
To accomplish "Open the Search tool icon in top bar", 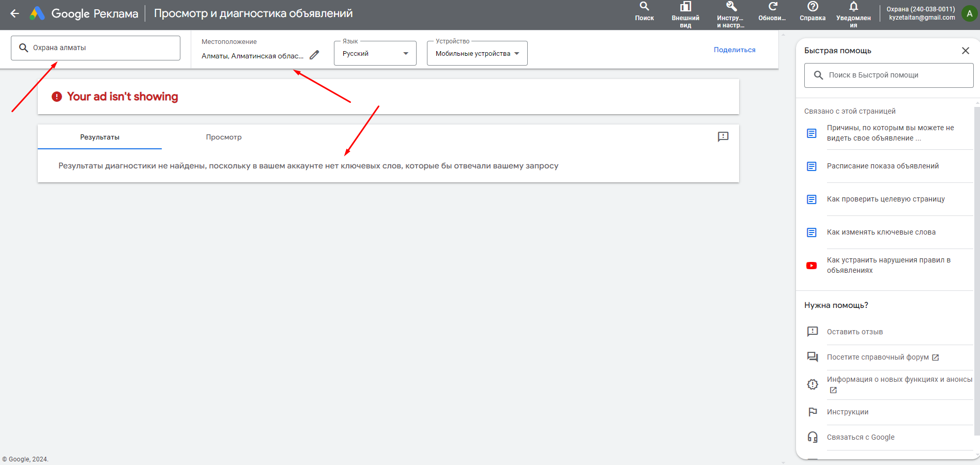I will tap(644, 7).
